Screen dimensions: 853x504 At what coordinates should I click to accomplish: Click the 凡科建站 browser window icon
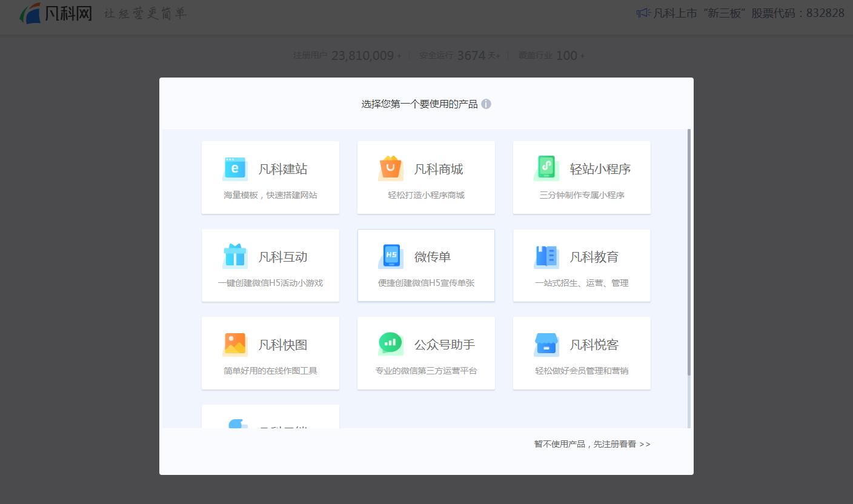point(235,169)
